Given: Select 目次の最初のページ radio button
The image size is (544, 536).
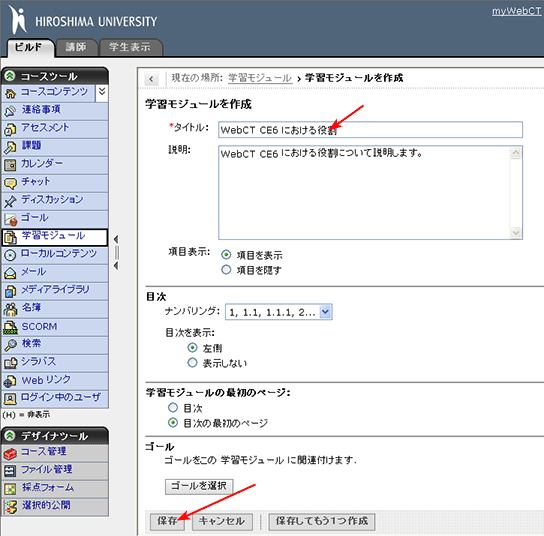Looking at the screenshot, I should click(173, 423).
